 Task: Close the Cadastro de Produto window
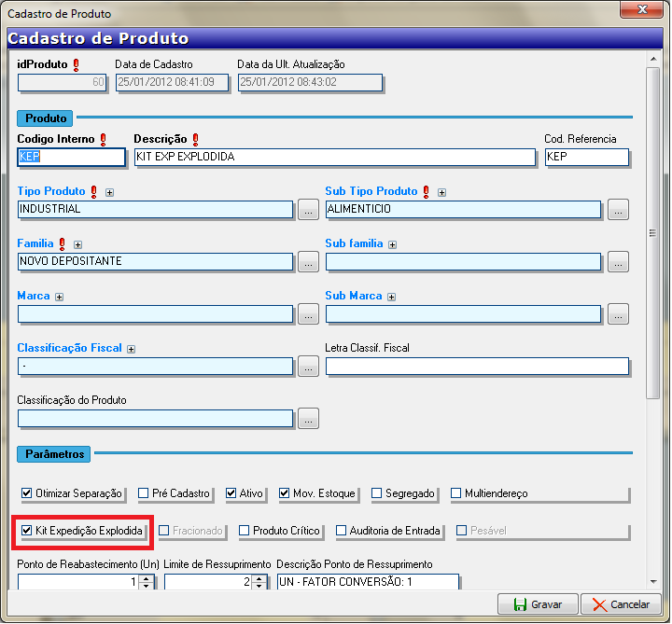pyautogui.click(x=641, y=9)
